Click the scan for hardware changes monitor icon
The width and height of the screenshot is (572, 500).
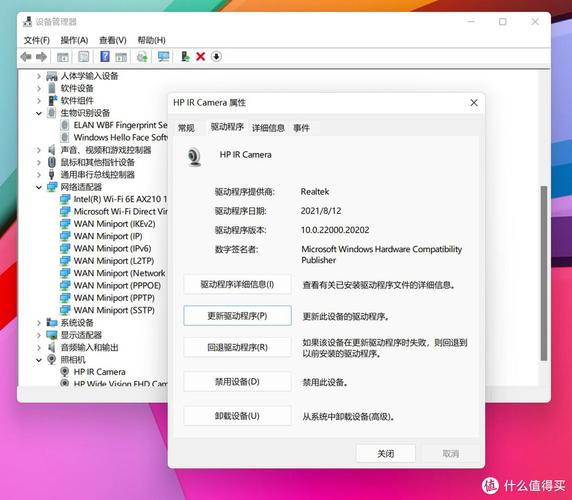pos(163,57)
